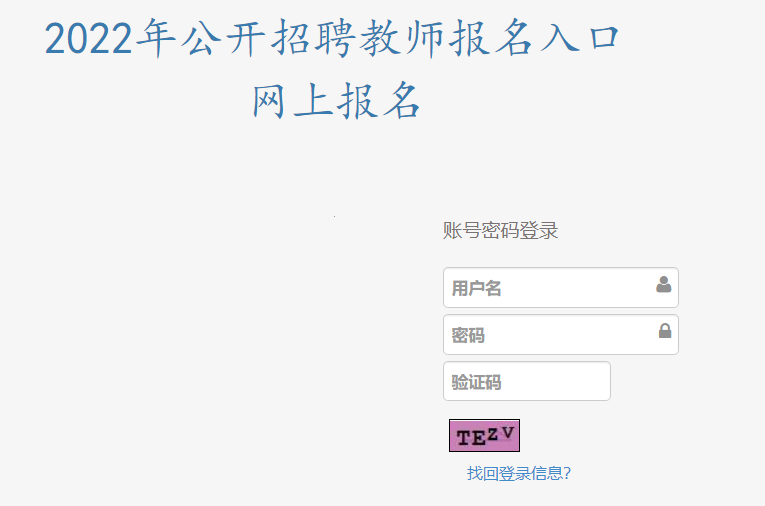Click the letter E in the captcha
The height and width of the screenshot is (506, 765).
click(477, 437)
